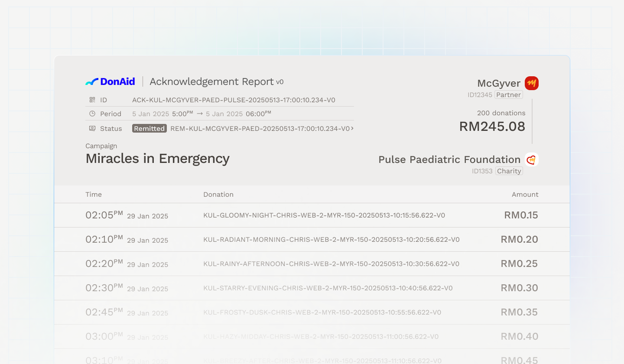Click the QR code ID icon

pos(92,100)
